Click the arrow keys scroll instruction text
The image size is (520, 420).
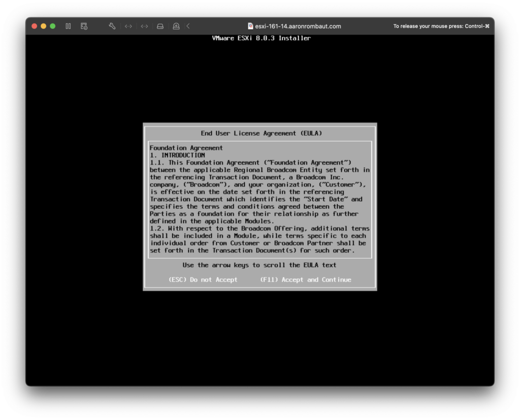point(259,265)
